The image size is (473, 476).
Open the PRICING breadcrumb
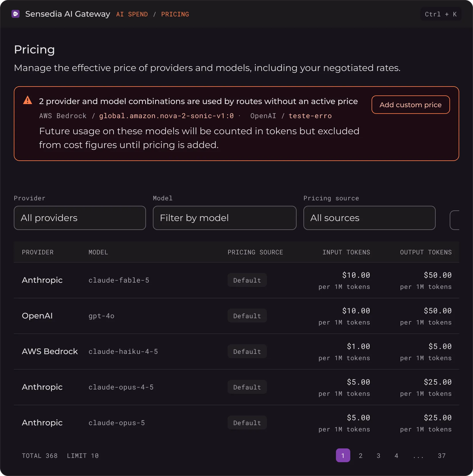175,14
